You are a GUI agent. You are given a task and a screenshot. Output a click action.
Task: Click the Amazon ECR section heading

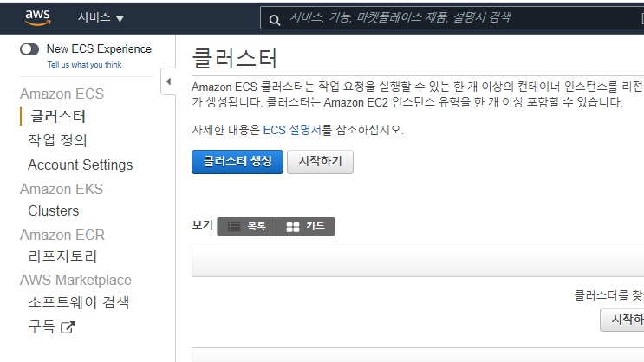click(62, 235)
